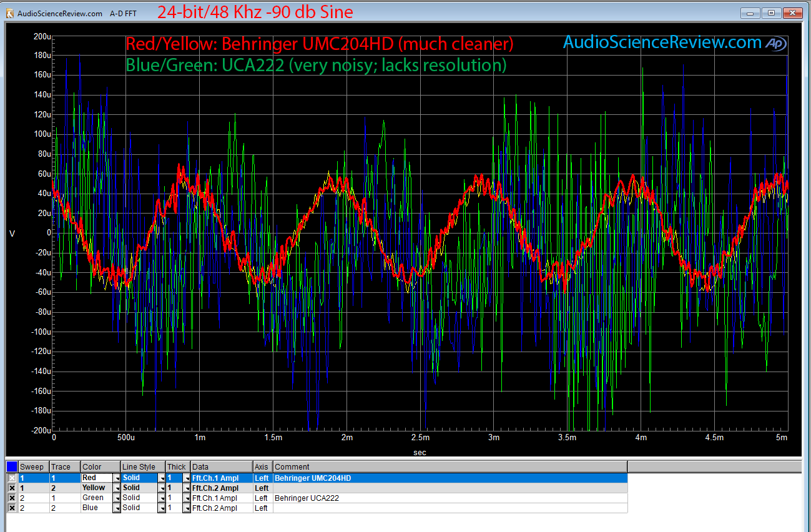Uncheck the Blue trace row checkbox
811x532 pixels.
tap(12, 508)
